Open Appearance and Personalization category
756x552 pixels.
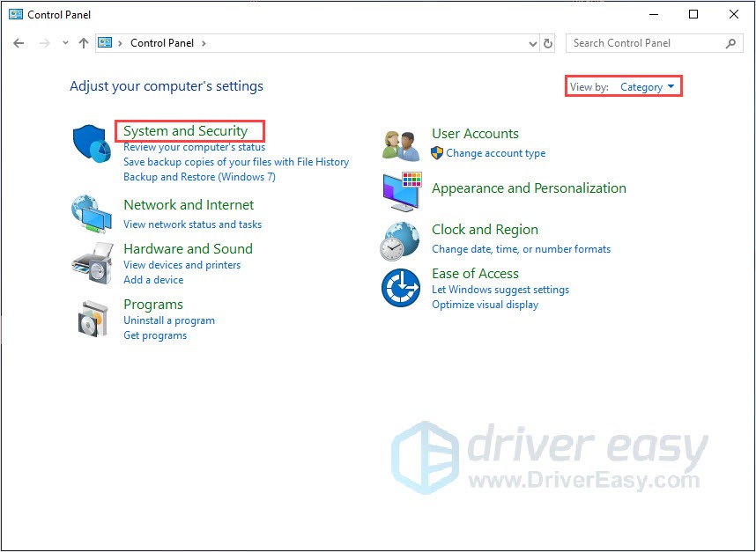click(529, 188)
